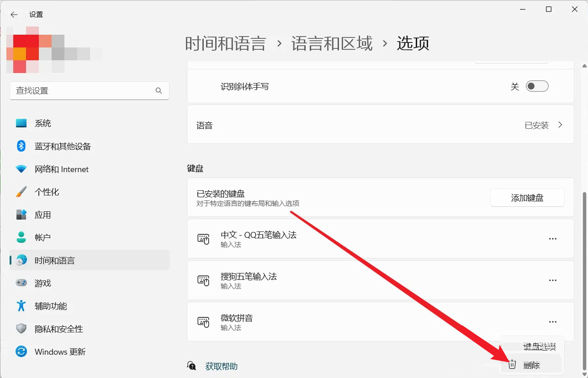Click the 已安装 status on the 语音 row
This screenshot has height=378, width=588.
tap(537, 125)
